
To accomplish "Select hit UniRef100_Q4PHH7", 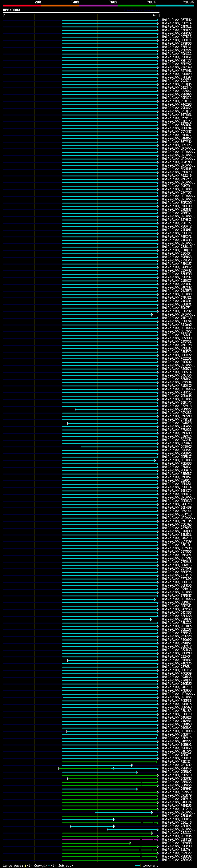I will [x=177, y=789].
